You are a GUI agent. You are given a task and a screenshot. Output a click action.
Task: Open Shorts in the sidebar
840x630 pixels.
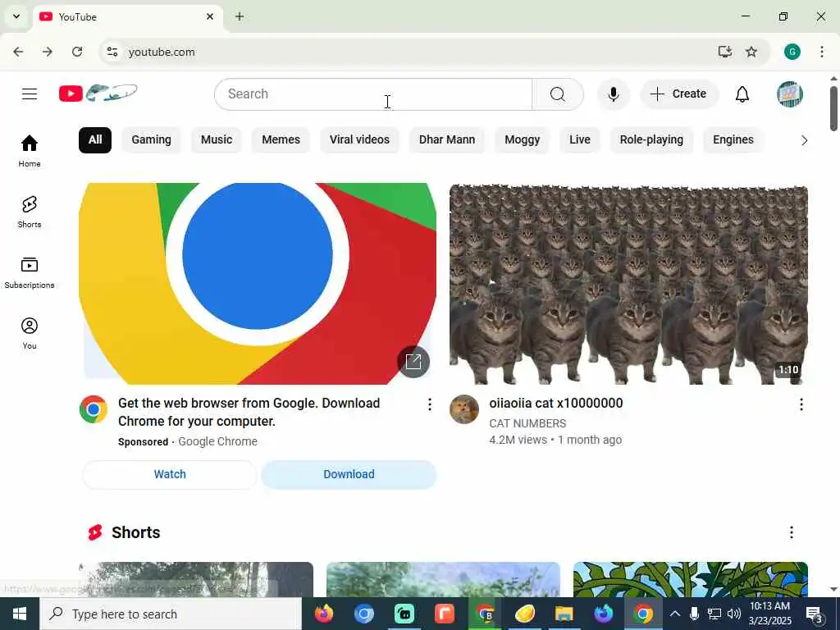point(30,212)
